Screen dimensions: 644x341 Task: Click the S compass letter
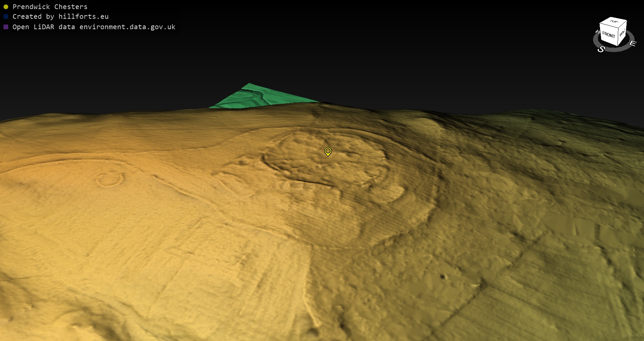[x=601, y=49]
